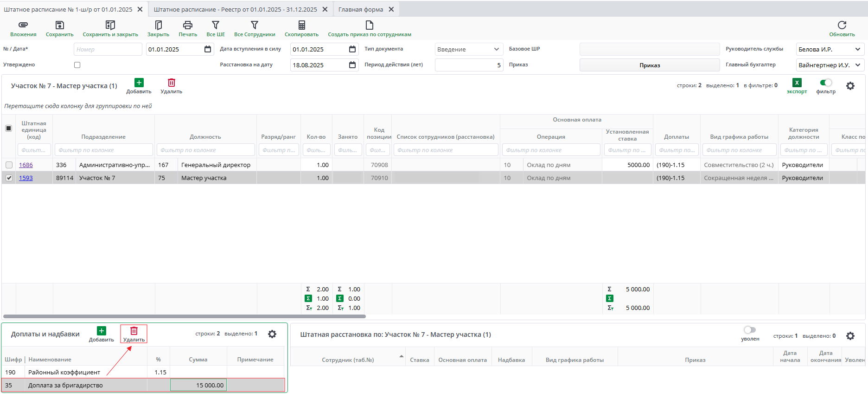The width and height of the screenshot is (868, 399).
Task: Click the 5000.00 rate cell
Action: [x=627, y=165]
